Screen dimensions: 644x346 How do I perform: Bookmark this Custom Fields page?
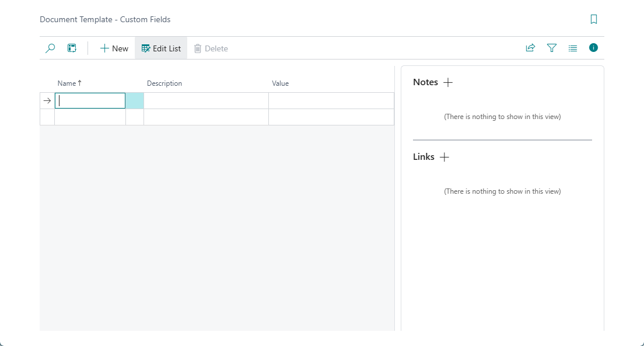click(593, 19)
